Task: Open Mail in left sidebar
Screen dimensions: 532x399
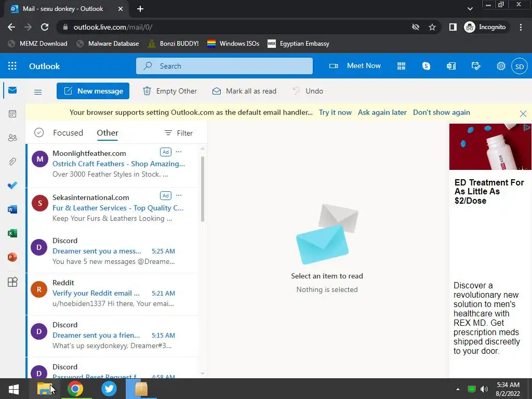Action: tap(12, 90)
